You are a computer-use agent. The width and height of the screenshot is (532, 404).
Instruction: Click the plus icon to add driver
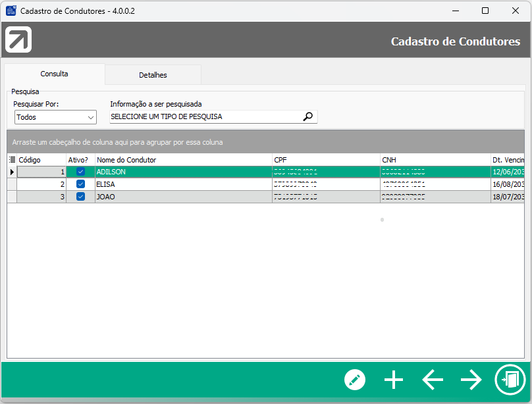(393, 380)
